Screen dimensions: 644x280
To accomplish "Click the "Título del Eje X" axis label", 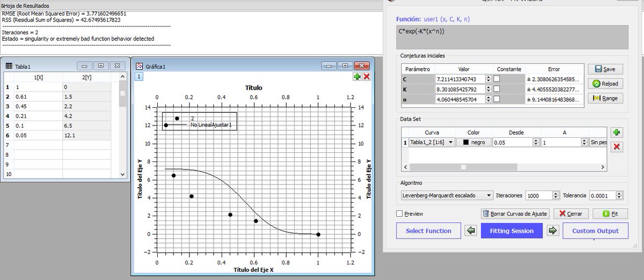I will (x=253, y=269).
